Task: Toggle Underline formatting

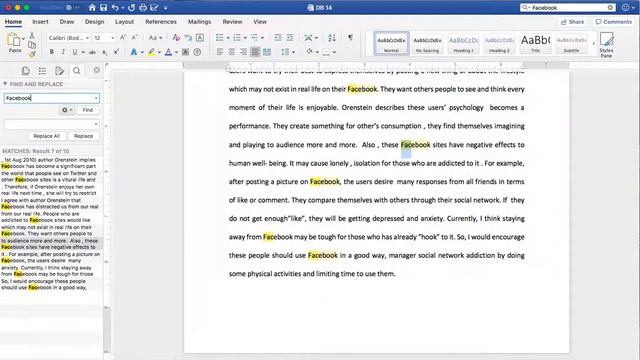Action: tap(74, 52)
